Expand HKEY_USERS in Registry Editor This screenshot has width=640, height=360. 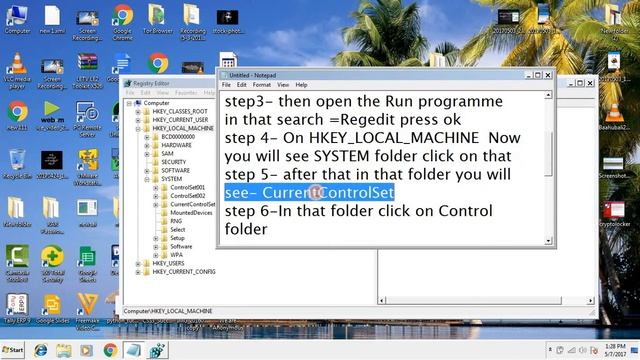pyautogui.click(x=138, y=264)
